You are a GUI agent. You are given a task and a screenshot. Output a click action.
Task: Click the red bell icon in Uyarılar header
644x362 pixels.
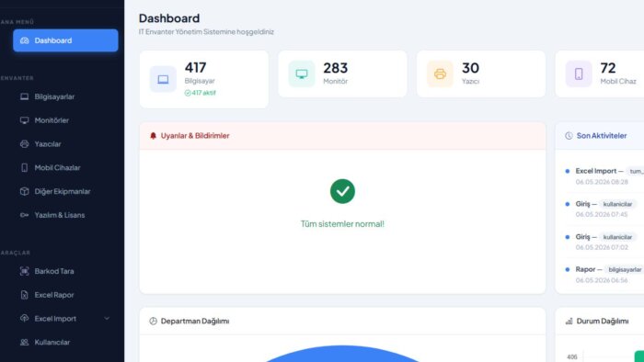click(x=154, y=136)
